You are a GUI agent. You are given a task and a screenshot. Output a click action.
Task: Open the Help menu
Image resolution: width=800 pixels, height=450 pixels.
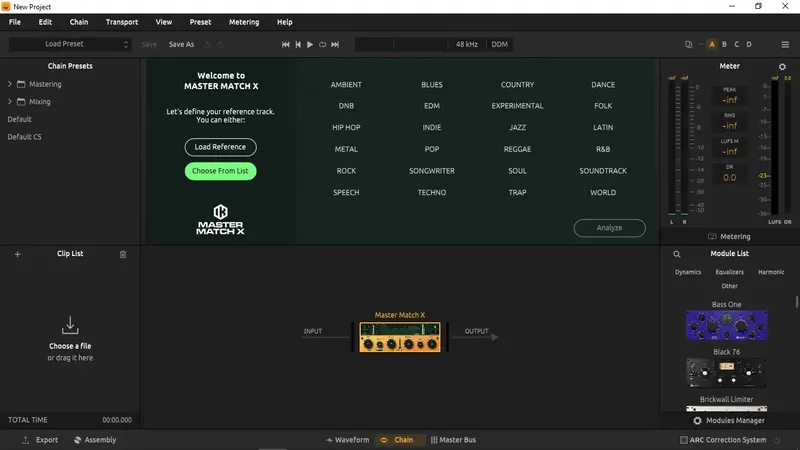pos(285,22)
